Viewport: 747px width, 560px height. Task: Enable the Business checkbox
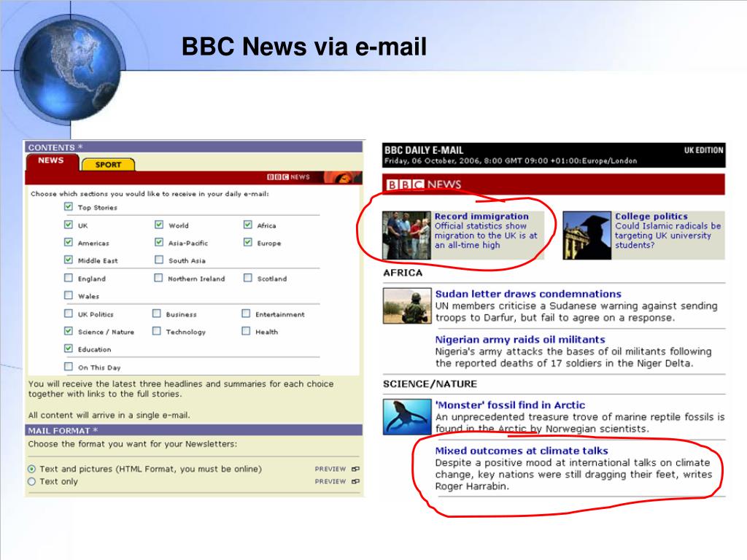(157, 314)
